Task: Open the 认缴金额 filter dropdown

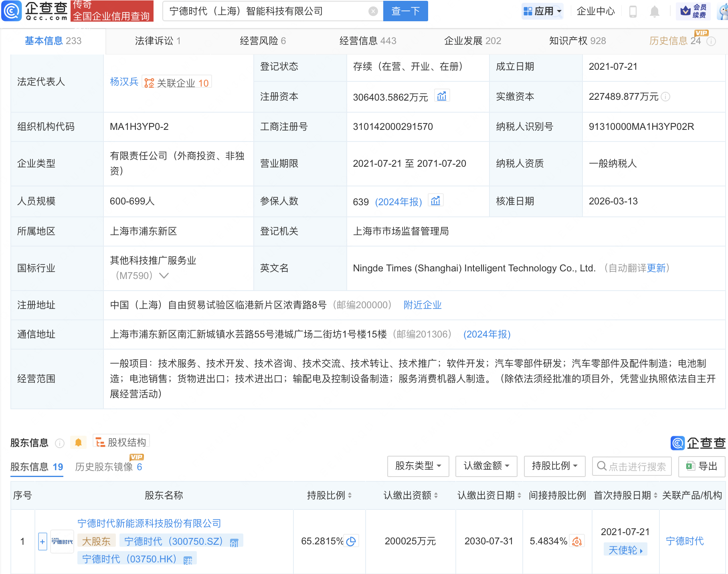Action: 486,466
